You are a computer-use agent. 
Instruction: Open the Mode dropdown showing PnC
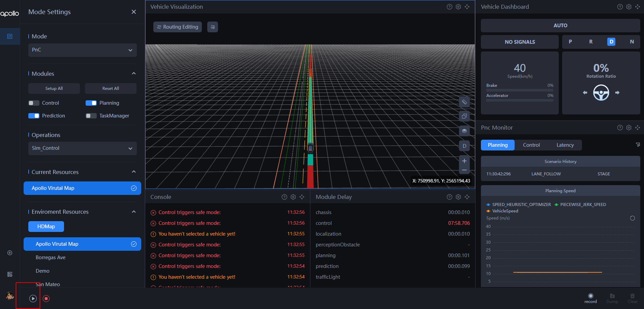[83, 50]
